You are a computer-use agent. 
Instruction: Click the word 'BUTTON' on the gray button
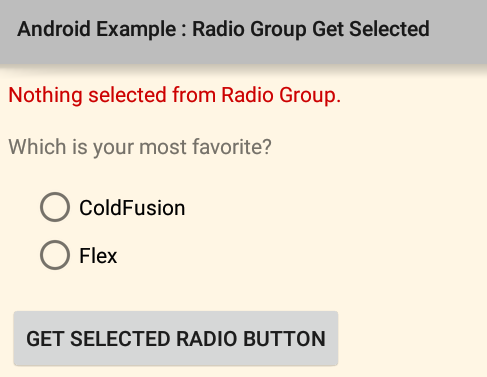284,339
